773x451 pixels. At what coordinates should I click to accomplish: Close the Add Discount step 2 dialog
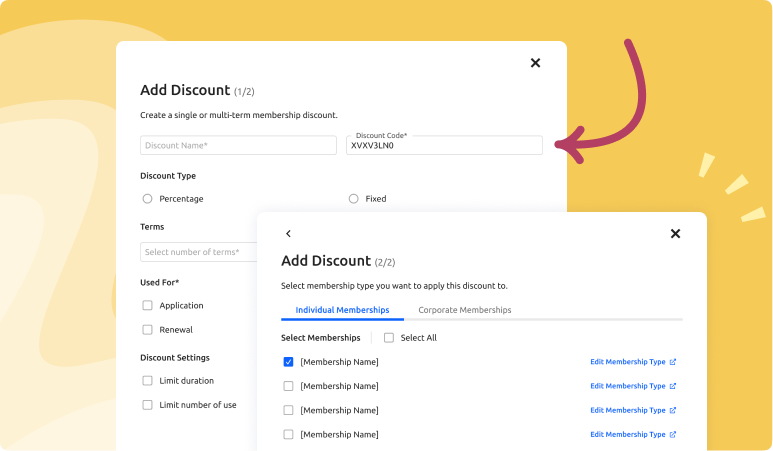[x=675, y=234]
